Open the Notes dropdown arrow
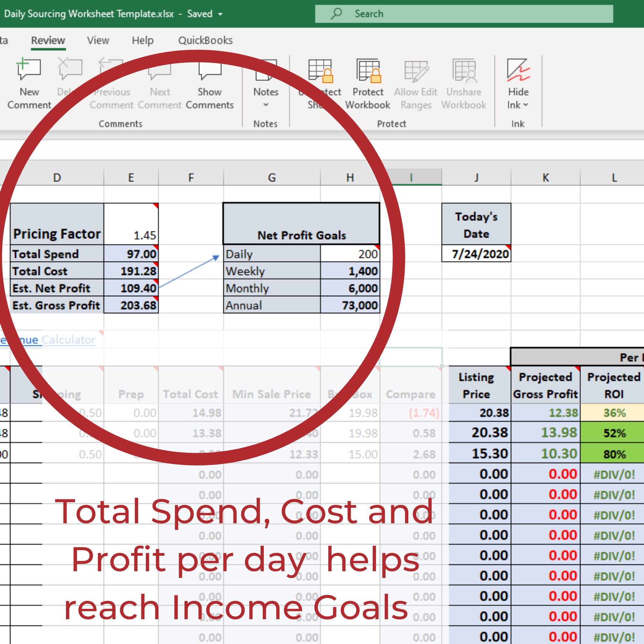Screen dimensions: 644x644 [x=265, y=105]
